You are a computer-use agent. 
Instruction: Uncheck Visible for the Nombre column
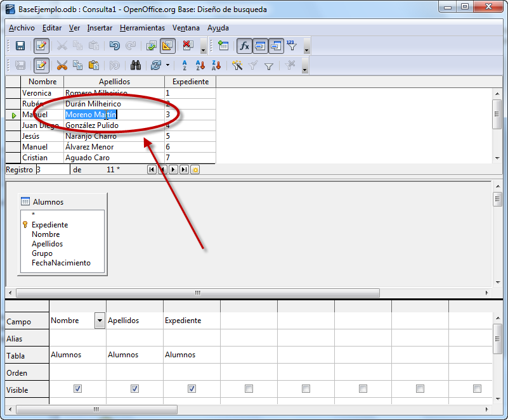tap(77, 388)
